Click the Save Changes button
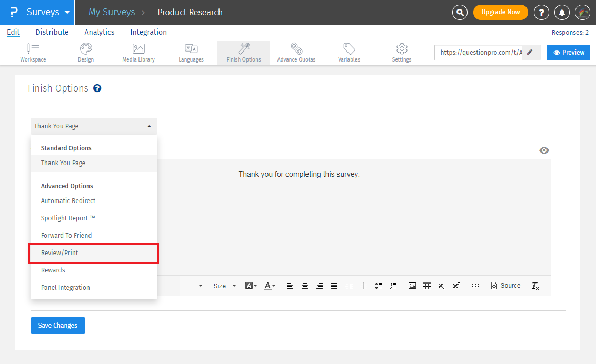This screenshot has height=364, width=596. pos(57,325)
